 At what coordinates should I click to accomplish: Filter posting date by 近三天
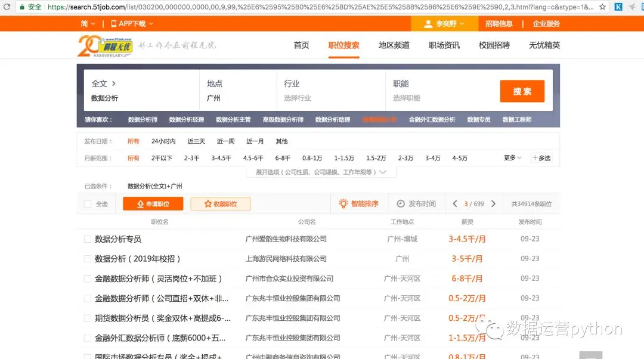point(196,141)
